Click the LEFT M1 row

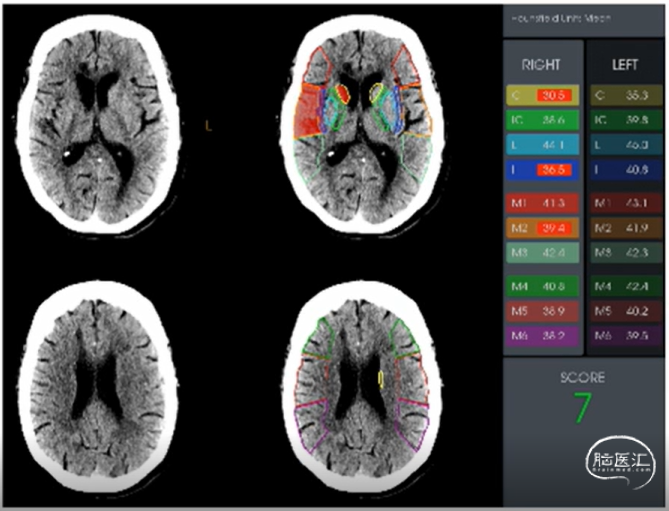(626, 203)
